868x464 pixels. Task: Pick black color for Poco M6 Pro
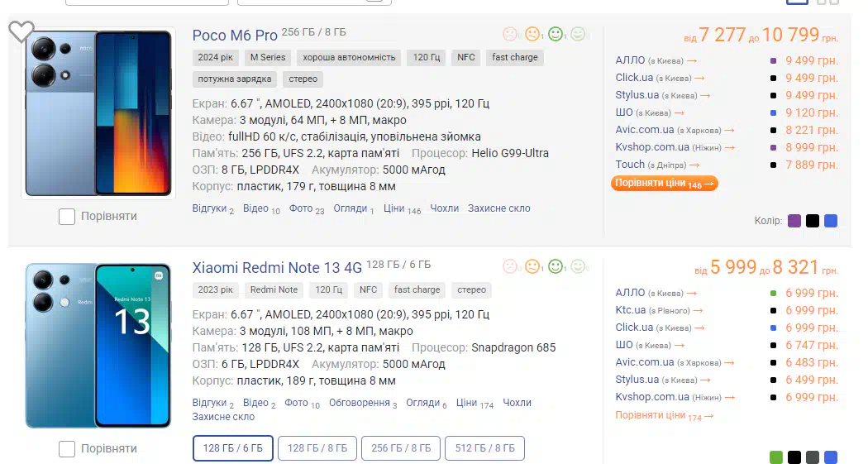813,221
